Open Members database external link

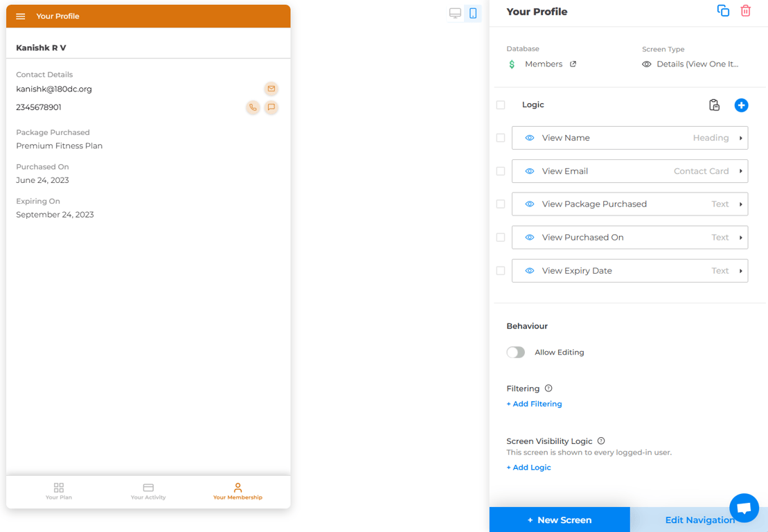[x=573, y=64]
